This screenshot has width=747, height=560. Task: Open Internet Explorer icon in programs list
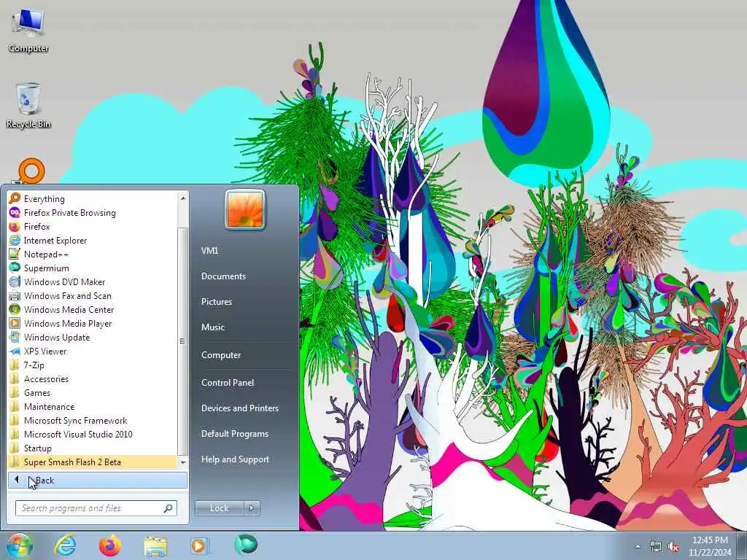pyautogui.click(x=15, y=240)
